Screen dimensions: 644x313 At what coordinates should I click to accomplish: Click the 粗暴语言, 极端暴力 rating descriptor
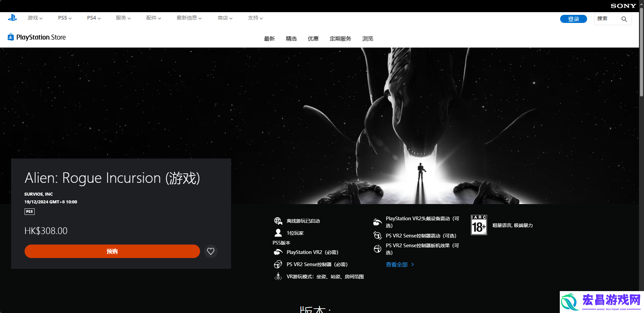pyautogui.click(x=513, y=225)
